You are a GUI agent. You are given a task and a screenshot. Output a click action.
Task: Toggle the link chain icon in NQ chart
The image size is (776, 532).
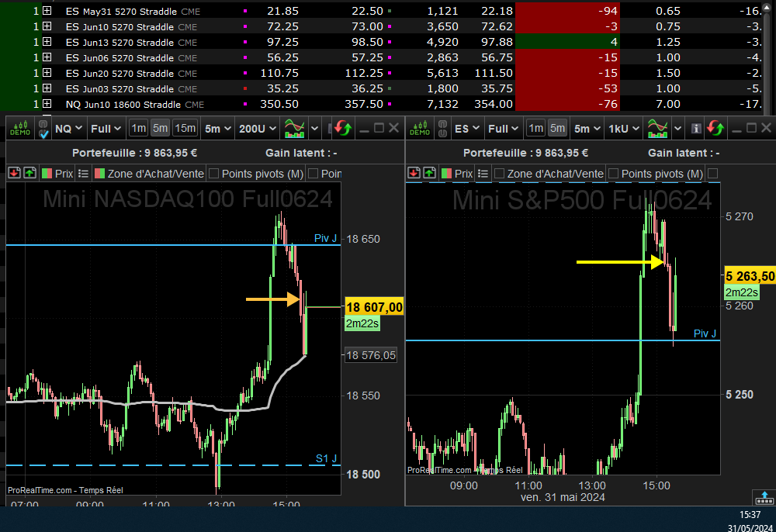click(x=43, y=129)
